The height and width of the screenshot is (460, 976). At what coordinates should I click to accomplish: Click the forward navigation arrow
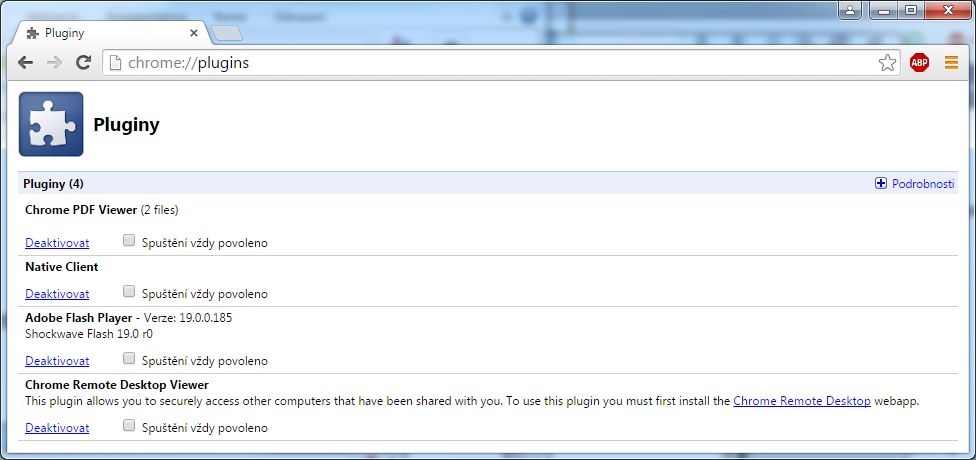55,62
